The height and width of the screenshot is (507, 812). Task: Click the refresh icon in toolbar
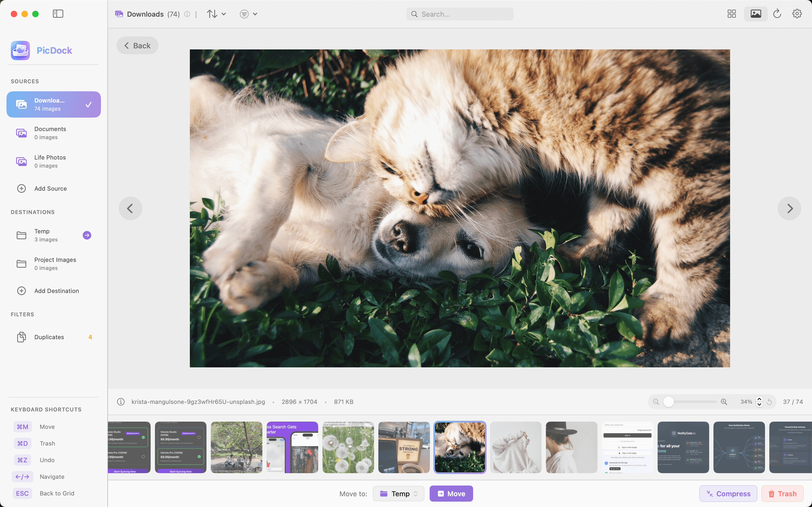point(777,14)
